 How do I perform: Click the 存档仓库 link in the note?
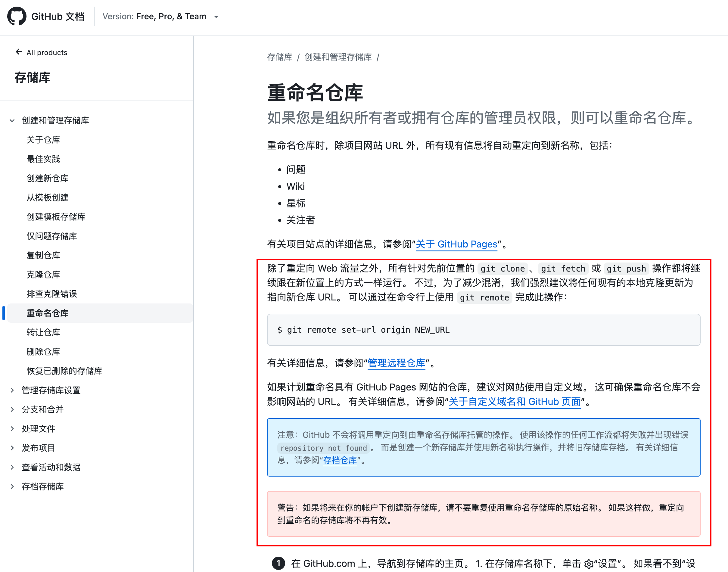click(340, 460)
